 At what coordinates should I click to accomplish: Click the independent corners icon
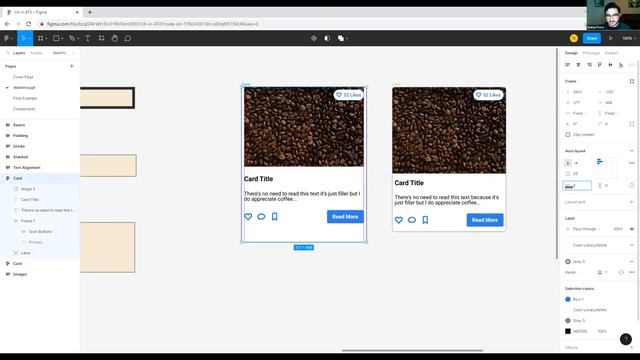tap(632, 124)
